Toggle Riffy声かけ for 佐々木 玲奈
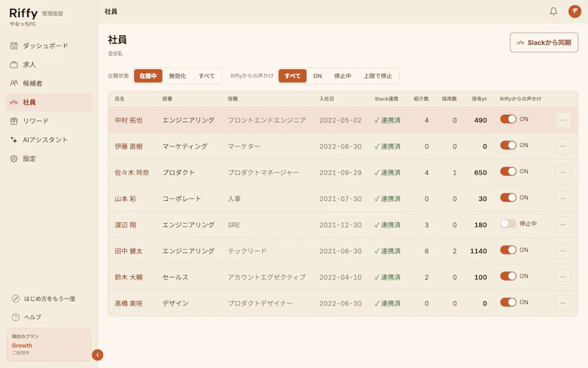 click(508, 171)
